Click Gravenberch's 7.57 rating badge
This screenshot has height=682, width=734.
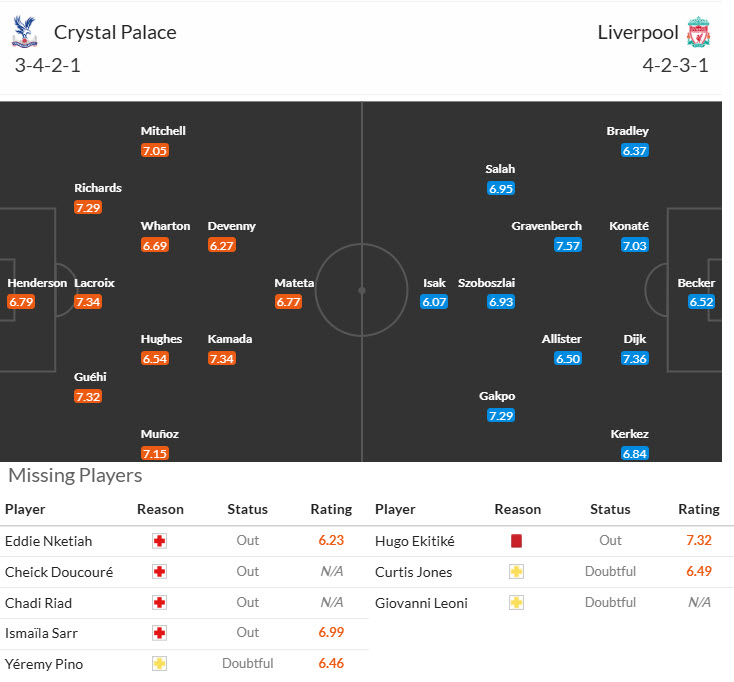coord(567,245)
